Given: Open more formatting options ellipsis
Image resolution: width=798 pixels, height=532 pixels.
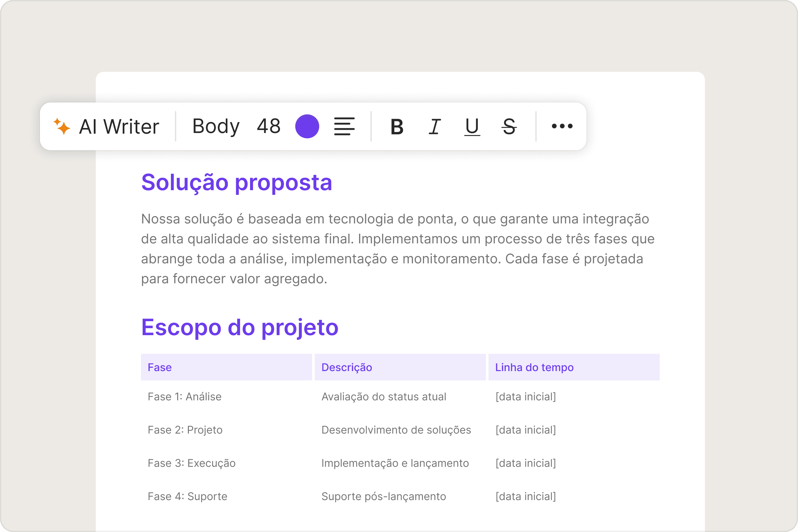Looking at the screenshot, I should [x=562, y=126].
